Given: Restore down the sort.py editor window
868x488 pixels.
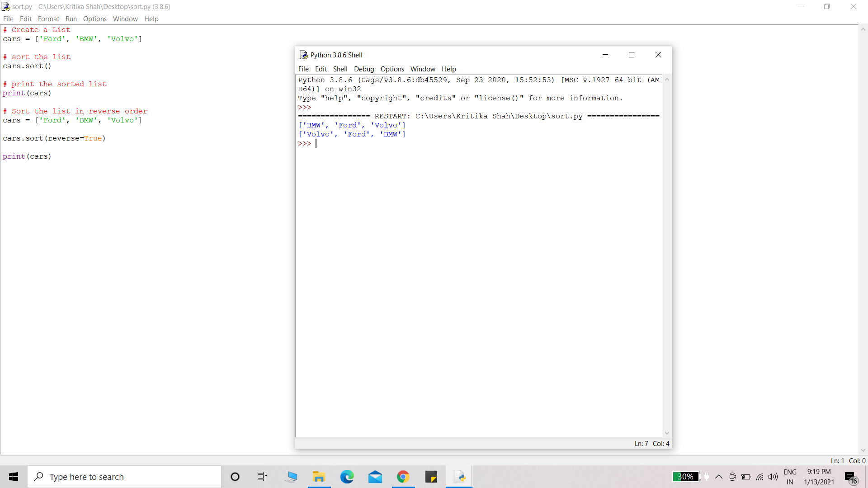Looking at the screenshot, I should (827, 6).
